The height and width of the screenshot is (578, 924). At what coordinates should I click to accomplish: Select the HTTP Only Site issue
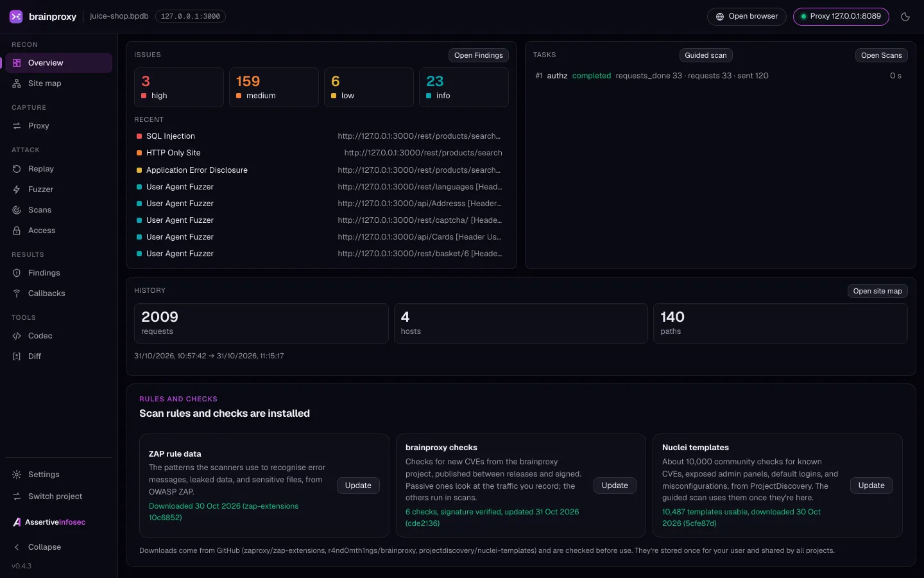321,153
